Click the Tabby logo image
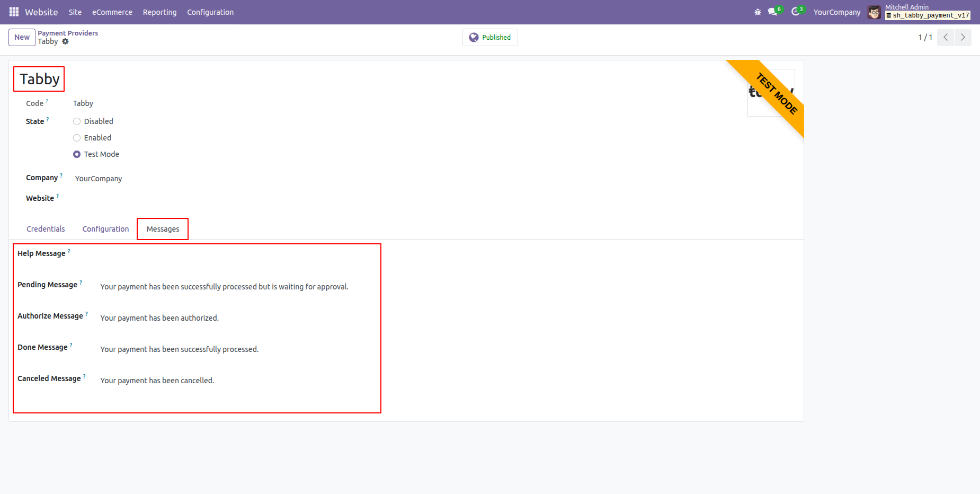The height and width of the screenshot is (494, 980). point(771,93)
